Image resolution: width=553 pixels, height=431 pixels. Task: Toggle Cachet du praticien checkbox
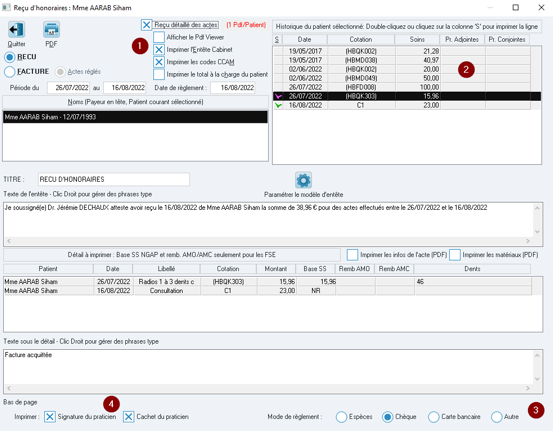click(128, 417)
